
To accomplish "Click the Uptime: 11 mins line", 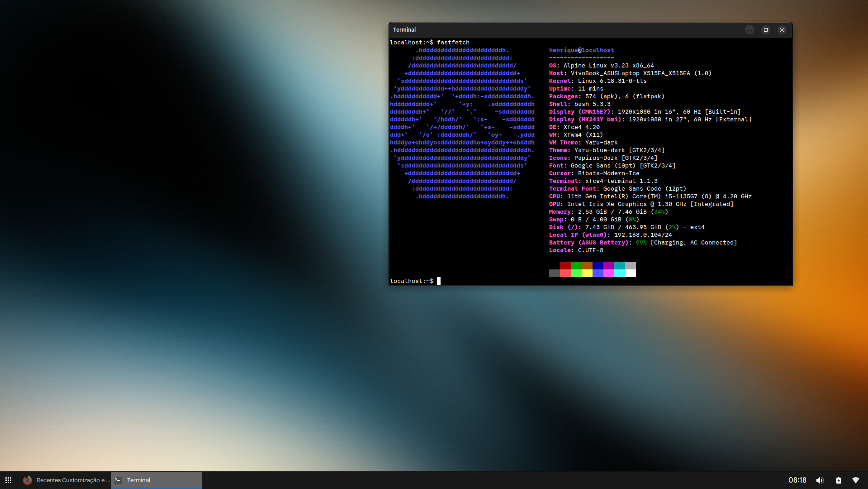I will 576,89.
